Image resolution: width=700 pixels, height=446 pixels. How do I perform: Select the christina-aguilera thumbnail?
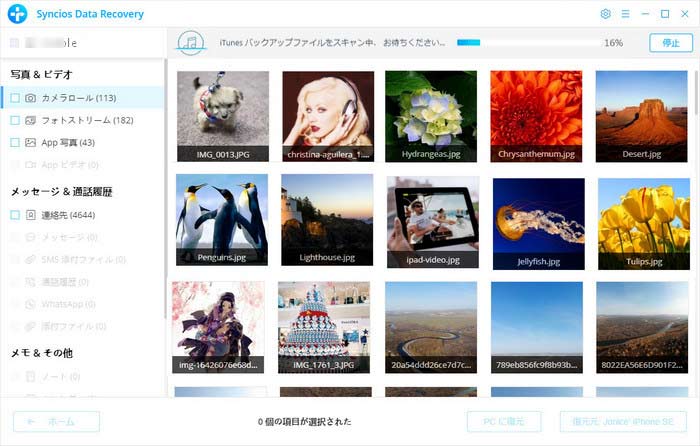pyautogui.click(x=328, y=116)
